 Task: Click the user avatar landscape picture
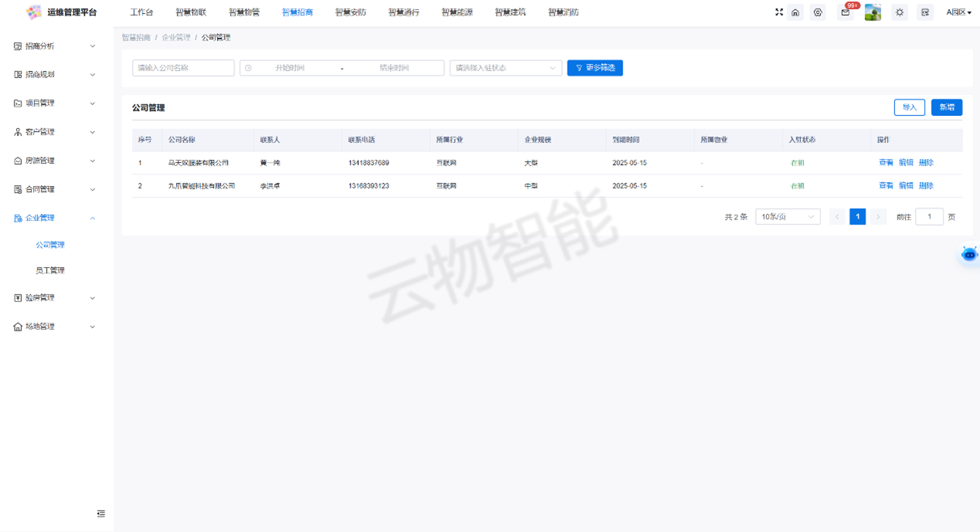point(873,12)
